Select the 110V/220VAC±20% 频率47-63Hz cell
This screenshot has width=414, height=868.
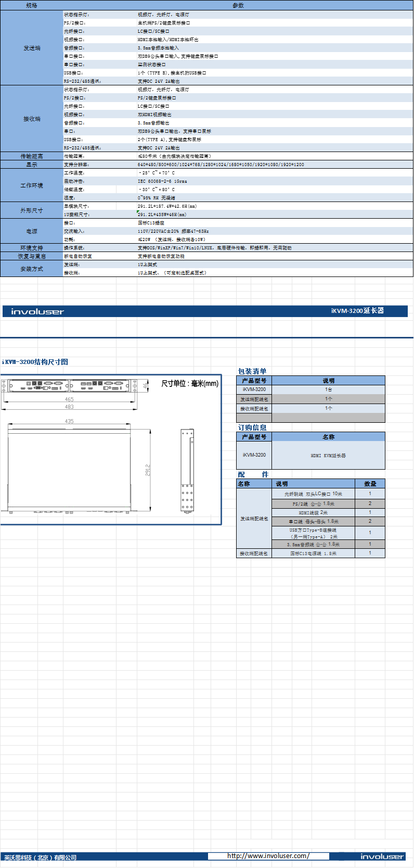[x=275, y=231]
